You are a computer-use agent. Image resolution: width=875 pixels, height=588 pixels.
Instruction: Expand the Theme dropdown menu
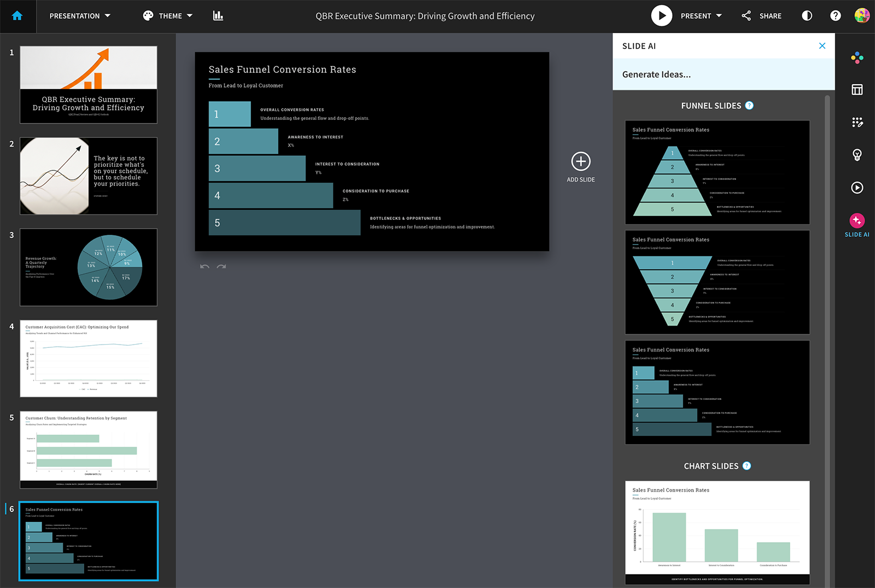pyautogui.click(x=168, y=16)
